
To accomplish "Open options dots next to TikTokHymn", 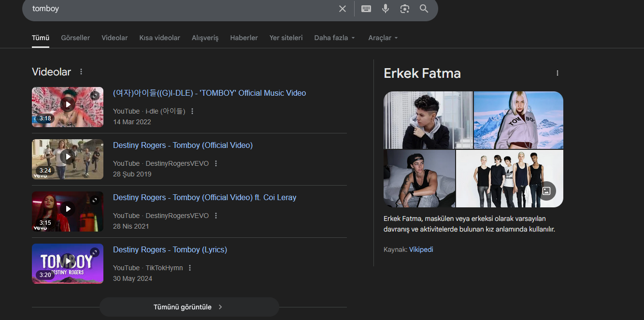I will [x=190, y=268].
